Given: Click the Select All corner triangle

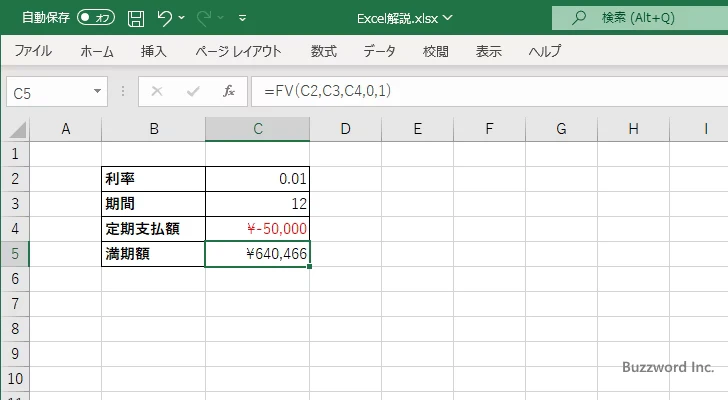Looking at the screenshot, I should tap(18, 129).
